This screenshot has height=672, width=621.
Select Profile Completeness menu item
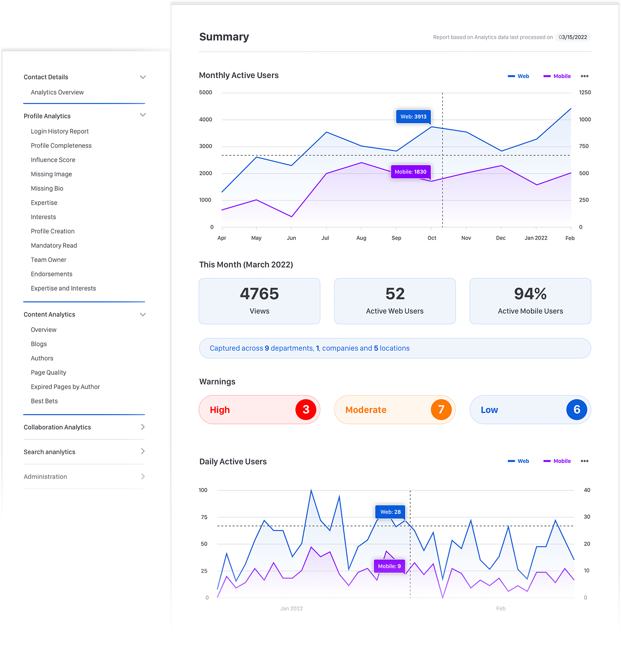(x=61, y=146)
